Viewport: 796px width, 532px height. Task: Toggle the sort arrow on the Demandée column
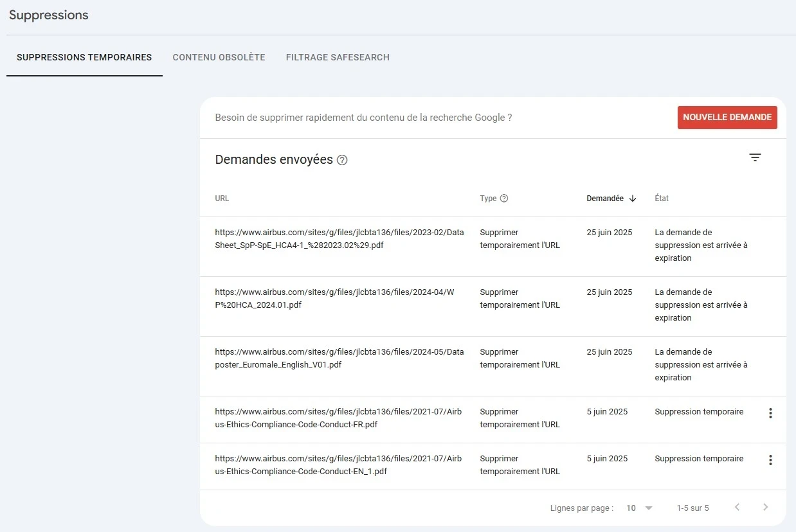633,199
